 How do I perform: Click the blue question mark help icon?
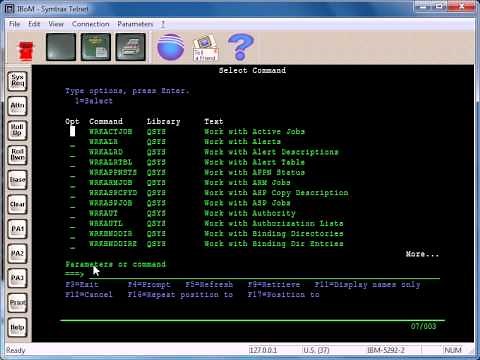pos(240,47)
